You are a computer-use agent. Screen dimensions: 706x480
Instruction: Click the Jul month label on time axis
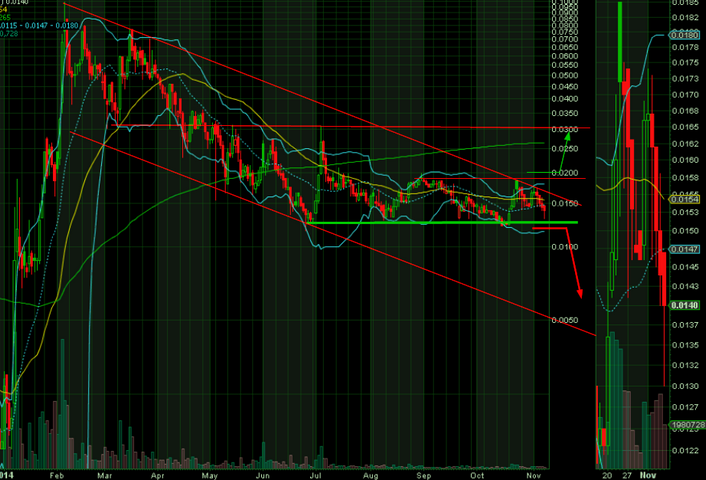(316, 475)
